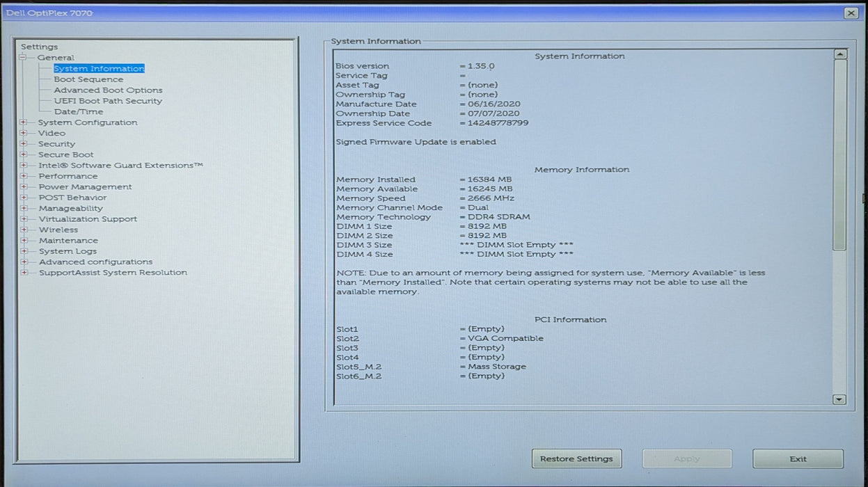The width and height of the screenshot is (868, 487).
Task: Expand the Manageability node
Action: tap(24, 208)
